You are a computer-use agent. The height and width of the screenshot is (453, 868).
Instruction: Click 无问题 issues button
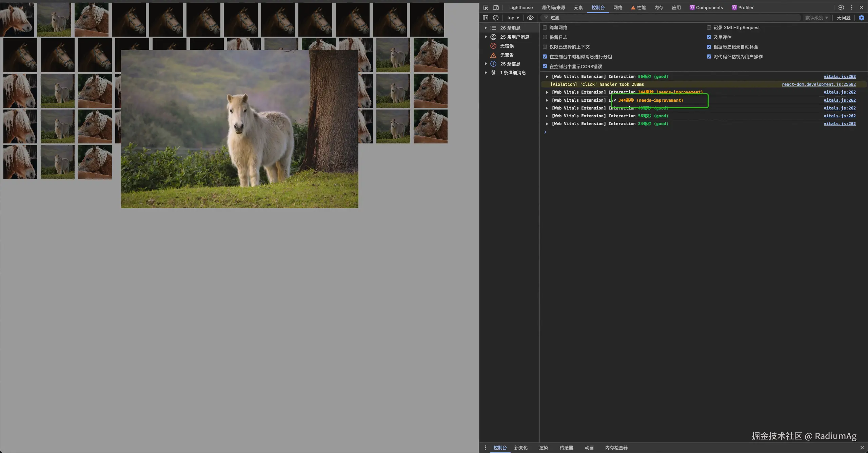(x=844, y=18)
